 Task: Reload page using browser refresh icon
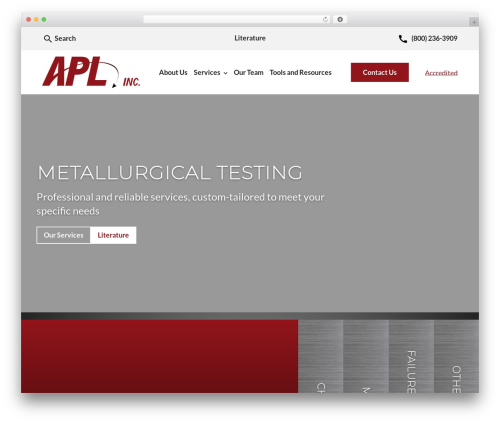point(325,20)
